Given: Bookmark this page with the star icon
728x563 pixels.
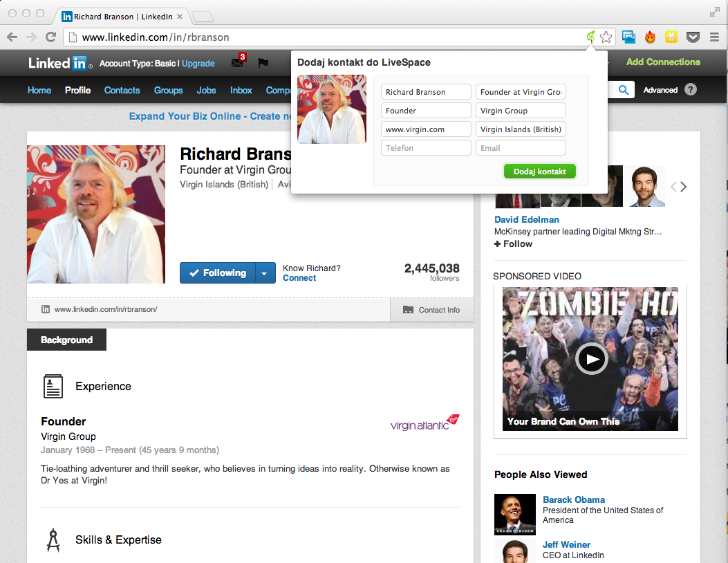Looking at the screenshot, I should [x=606, y=37].
